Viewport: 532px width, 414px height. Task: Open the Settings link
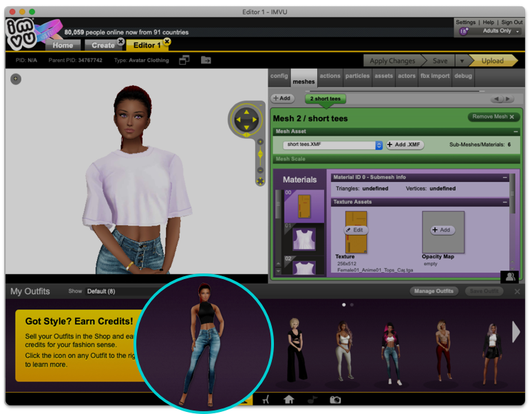click(x=465, y=22)
